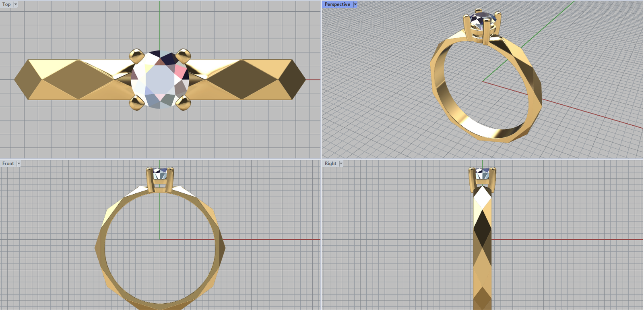Pick the upper-right prong in Top view
This screenshot has width=644, height=311.
pyautogui.click(x=184, y=54)
